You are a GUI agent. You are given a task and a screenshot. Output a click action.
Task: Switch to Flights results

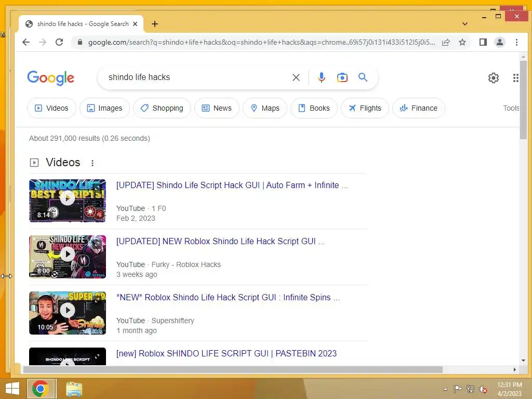click(x=365, y=108)
